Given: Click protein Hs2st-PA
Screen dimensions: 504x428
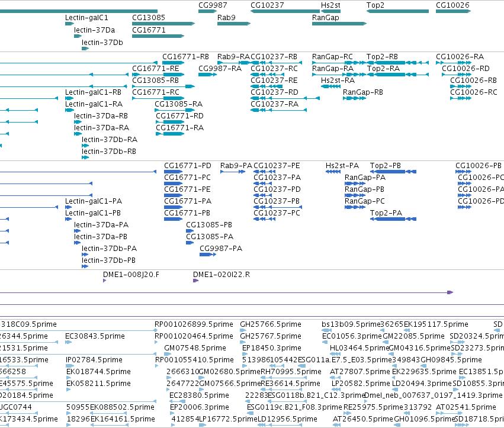Looking at the screenshot, I should coord(342,166).
